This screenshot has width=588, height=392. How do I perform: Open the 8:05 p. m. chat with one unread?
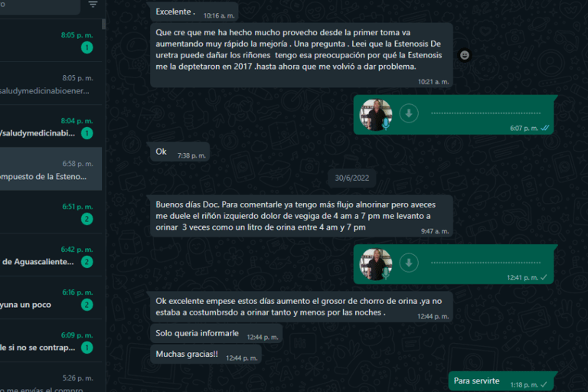(x=51, y=41)
